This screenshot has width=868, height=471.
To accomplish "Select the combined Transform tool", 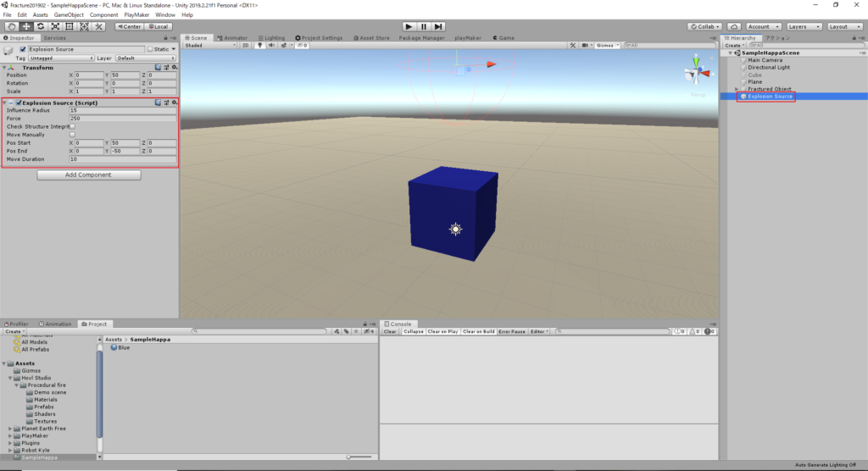I will [x=84, y=26].
